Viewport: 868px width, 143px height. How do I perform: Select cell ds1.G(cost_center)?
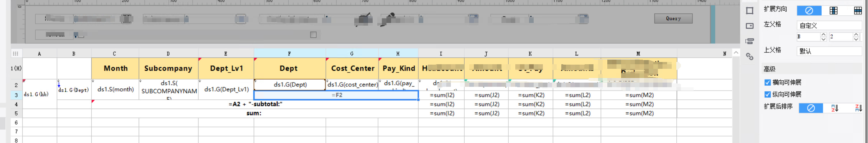352,84
